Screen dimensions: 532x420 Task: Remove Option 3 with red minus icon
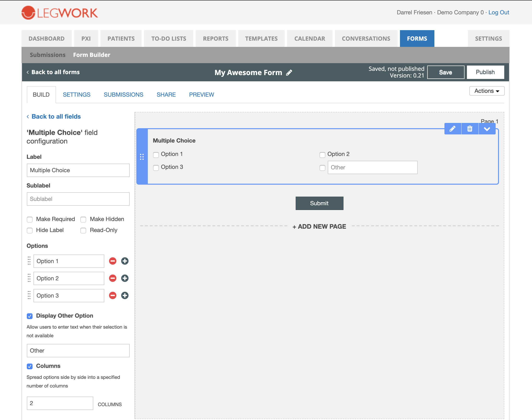pos(113,295)
